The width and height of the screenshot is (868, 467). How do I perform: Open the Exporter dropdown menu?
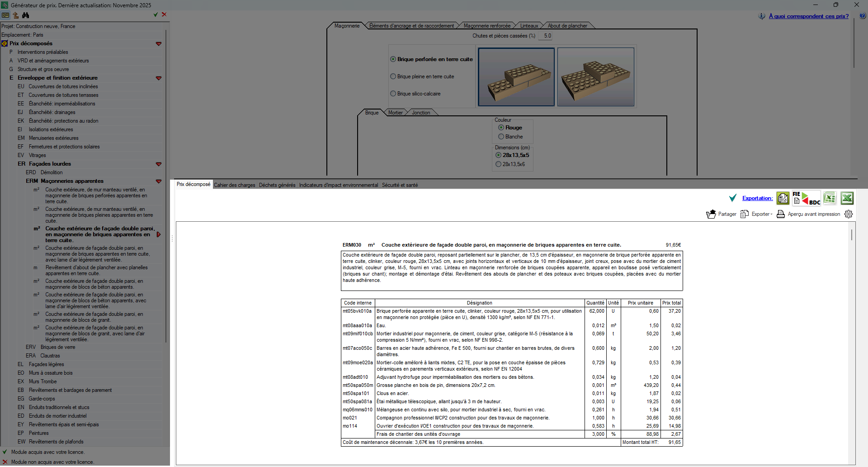point(762,214)
